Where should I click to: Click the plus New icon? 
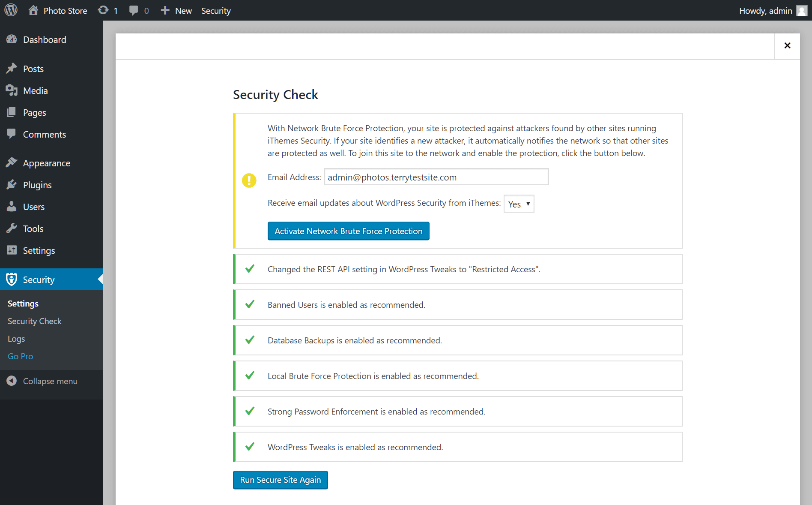(165, 10)
